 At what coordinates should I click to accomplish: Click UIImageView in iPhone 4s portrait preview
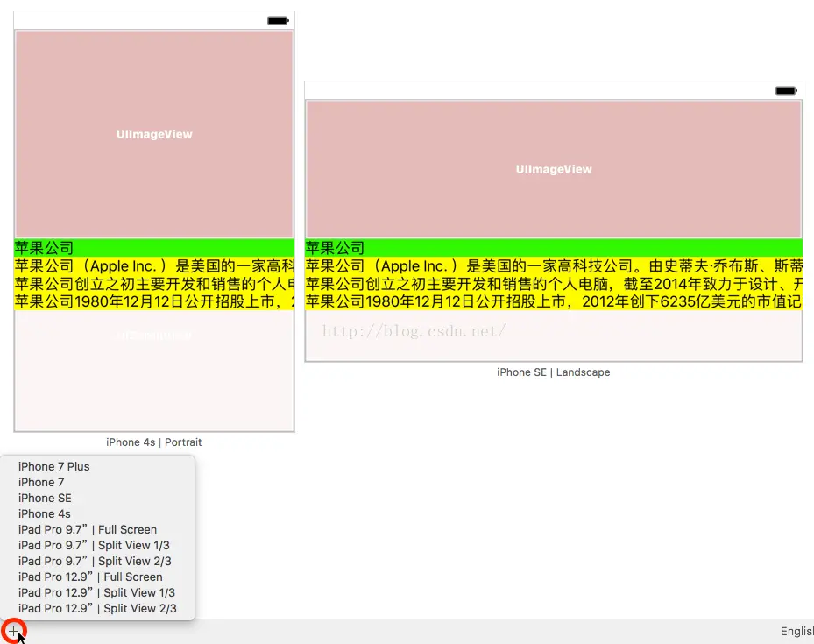[154, 134]
